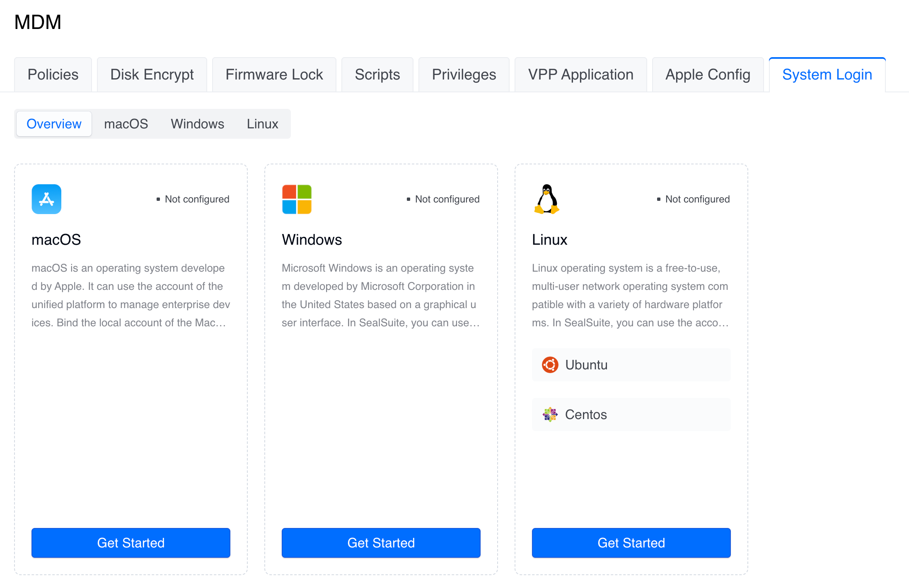Select the Linux sub-tab
The image size is (909, 588).
coord(262,124)
